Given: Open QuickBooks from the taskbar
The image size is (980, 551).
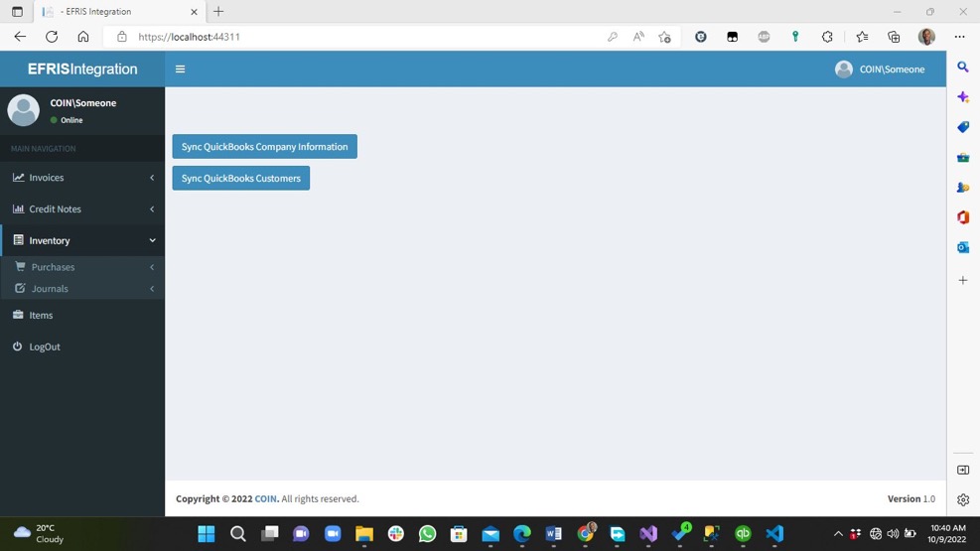Looking at the screenshot, I should tap(743, 533).
